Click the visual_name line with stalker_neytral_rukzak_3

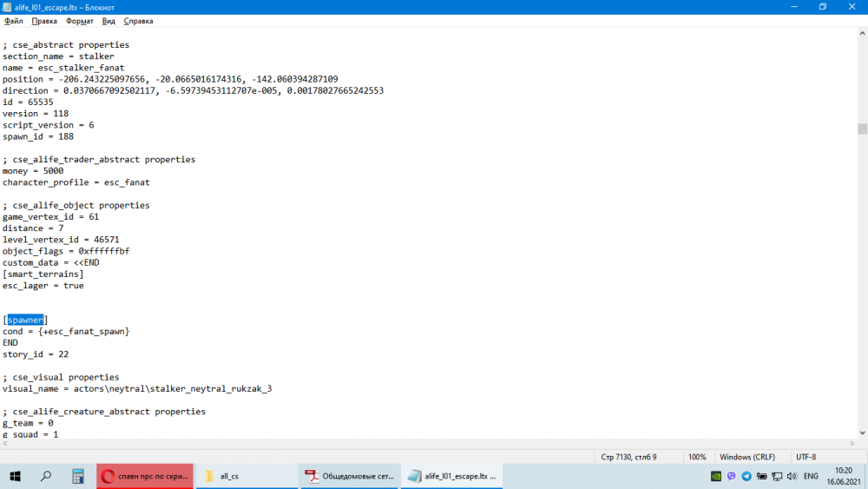137,389
